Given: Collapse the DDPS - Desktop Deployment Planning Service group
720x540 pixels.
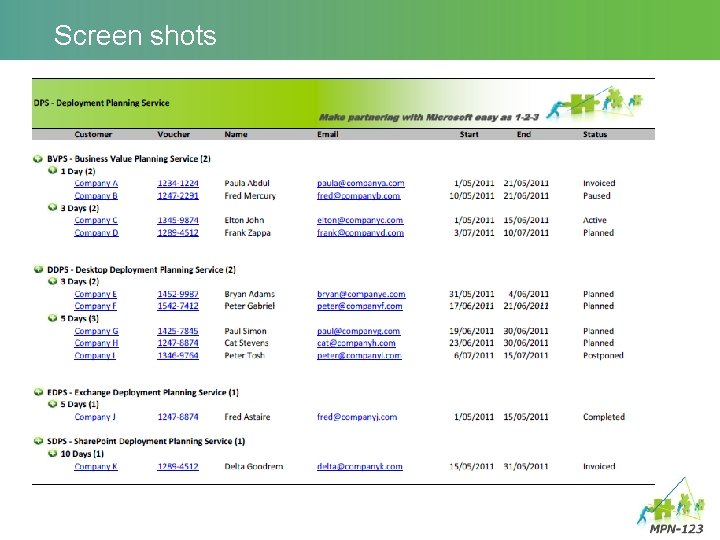Looking at the screenshot, I should click(x=38, y=270).
